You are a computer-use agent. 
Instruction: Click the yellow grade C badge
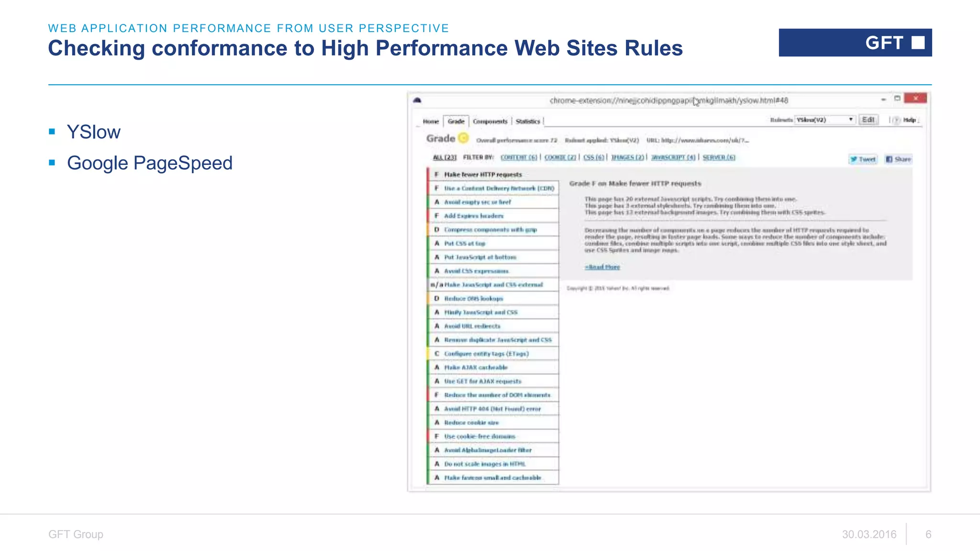(463, 138)
